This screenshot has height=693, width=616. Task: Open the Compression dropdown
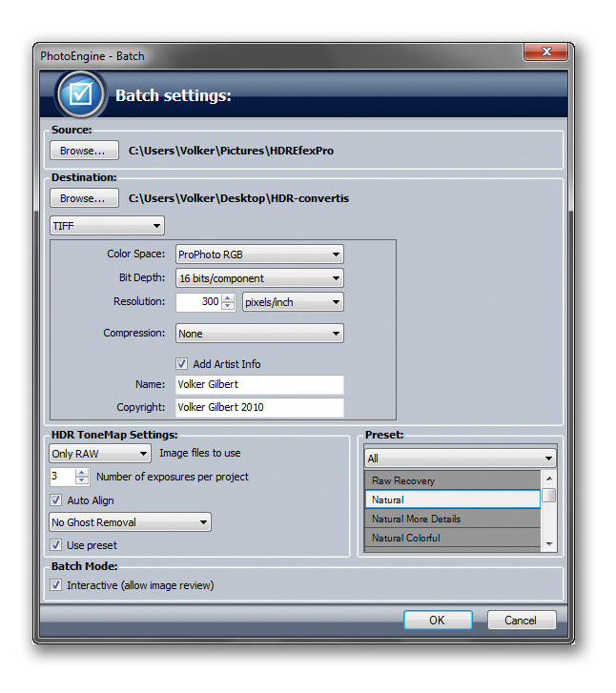(x=259, y=334)
